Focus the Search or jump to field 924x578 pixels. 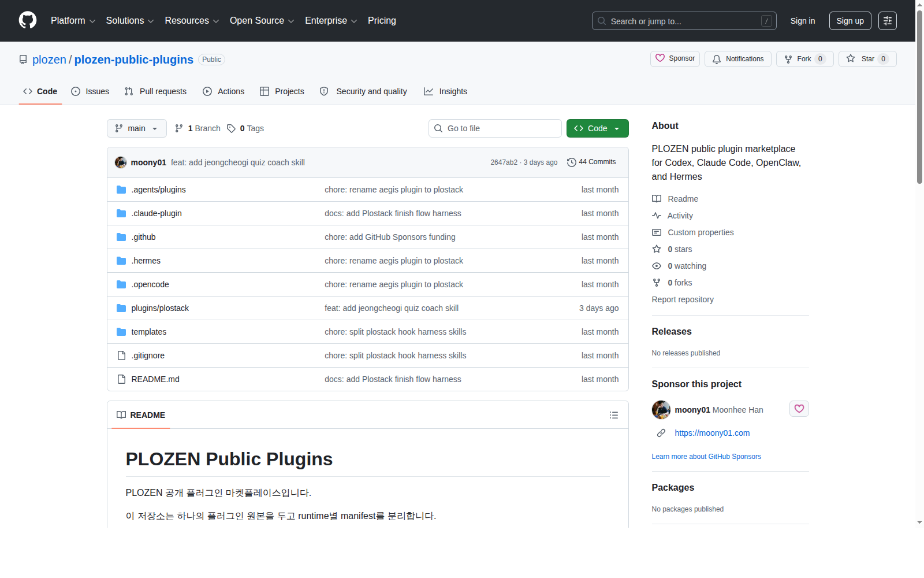point(684,21)
